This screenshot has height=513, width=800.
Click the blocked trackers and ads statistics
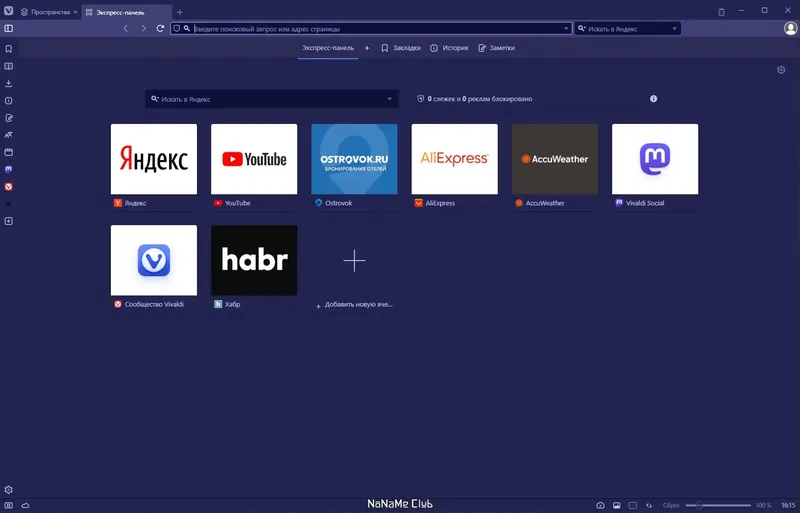[474, 99]
